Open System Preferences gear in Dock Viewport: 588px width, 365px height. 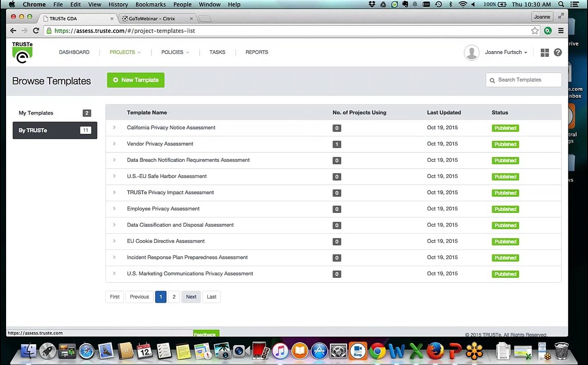pyautogui.click(x=339, y=351)
